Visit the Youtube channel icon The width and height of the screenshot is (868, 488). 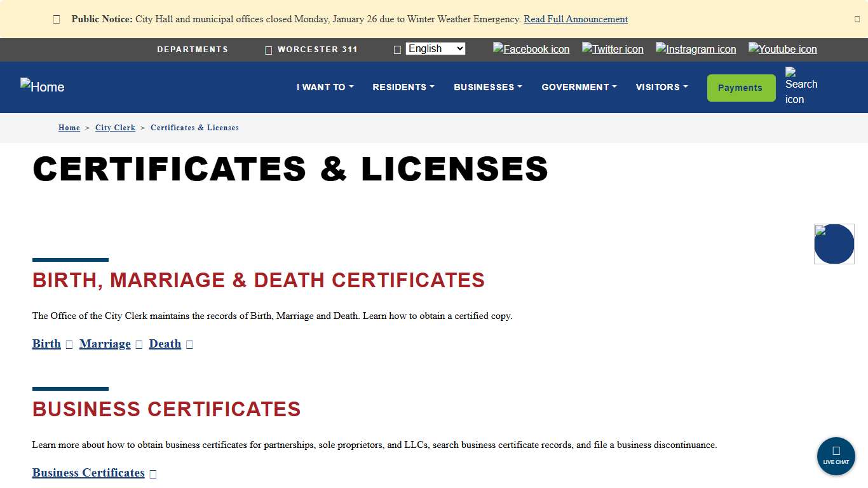pyautogui.click(x=782, y=49)
